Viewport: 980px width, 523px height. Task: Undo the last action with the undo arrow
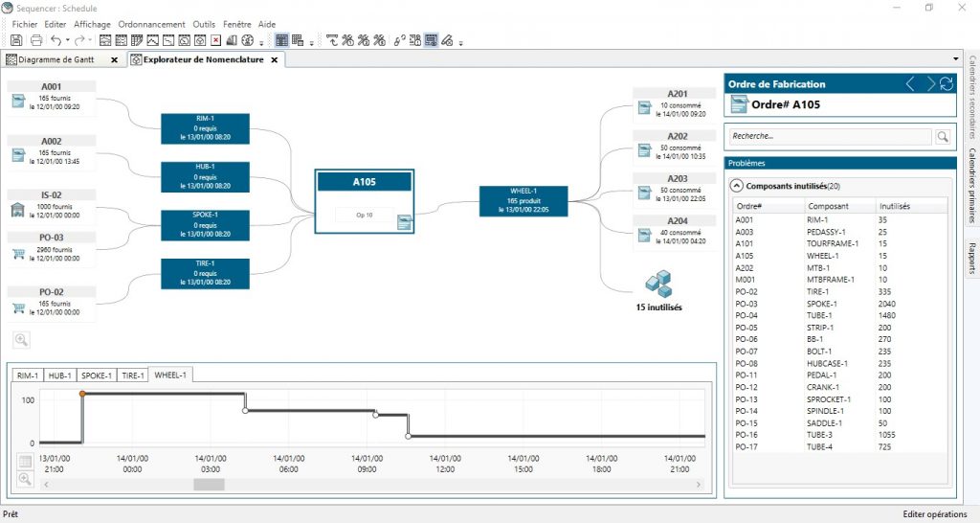pyautogui.click(x=56, y=40)
